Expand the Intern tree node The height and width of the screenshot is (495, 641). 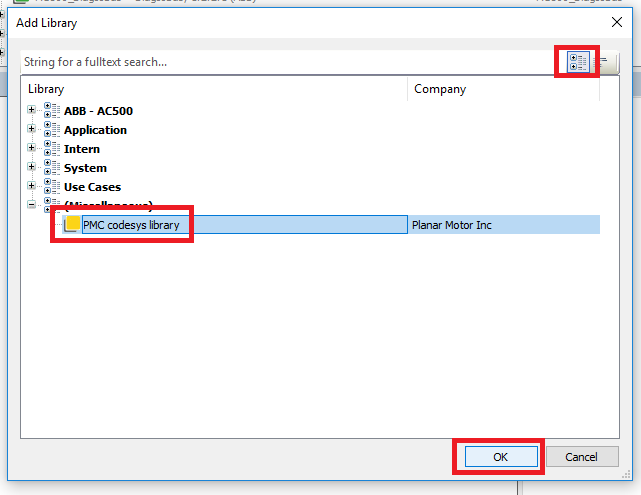pyautogui.click(x=32, y=148)
